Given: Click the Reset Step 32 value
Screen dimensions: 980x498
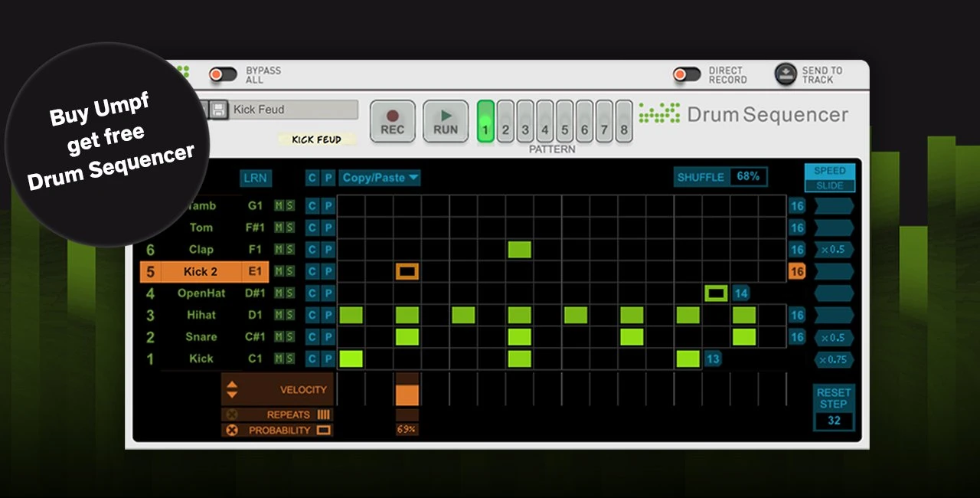Looking at the screenshot, I should 834,421.
